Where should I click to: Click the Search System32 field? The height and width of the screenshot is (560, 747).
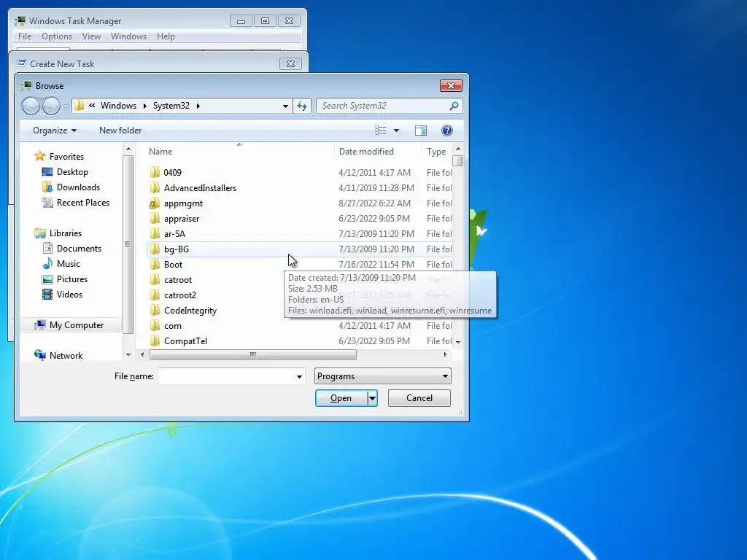point(384,106)
